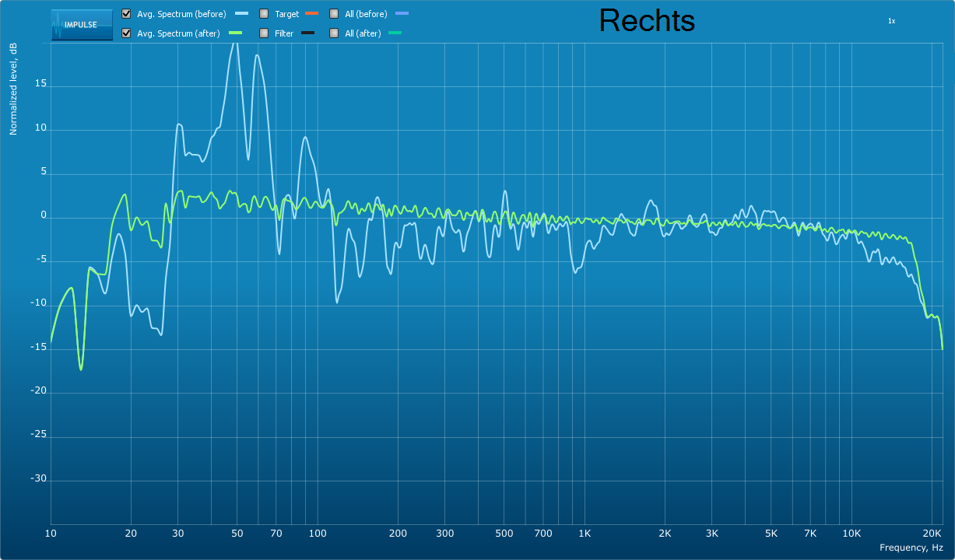Click the black Filter legend swatch
This screenshot has height=560, width=955.
307,33
